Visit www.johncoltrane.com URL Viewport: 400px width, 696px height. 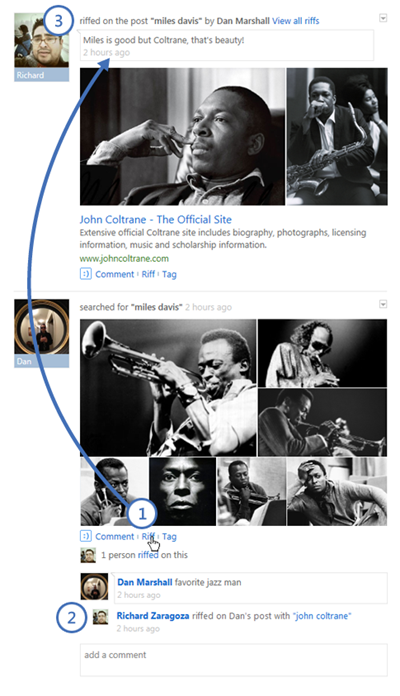click(x=124, y=258)
